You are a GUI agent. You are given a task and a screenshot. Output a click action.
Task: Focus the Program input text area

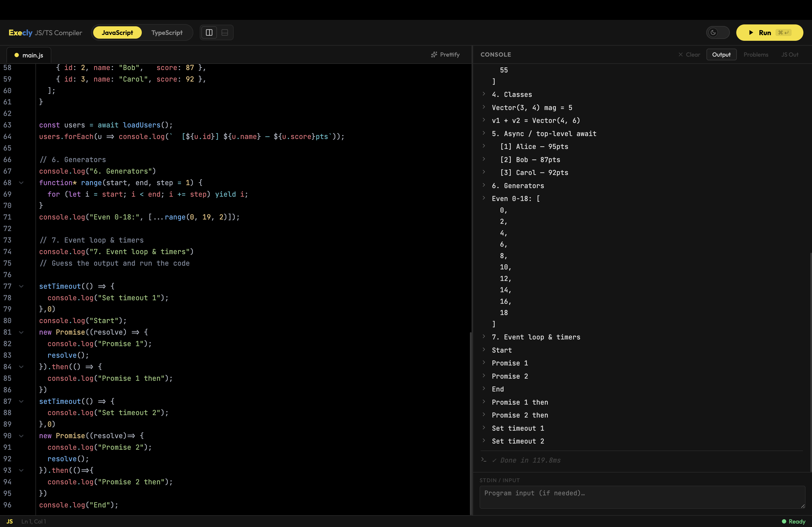642,497
